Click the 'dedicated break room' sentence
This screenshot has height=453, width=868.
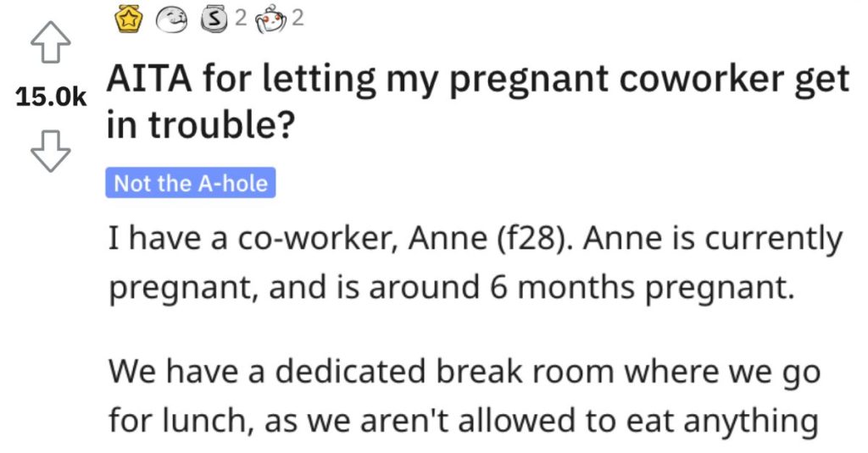tap(465, 371)
